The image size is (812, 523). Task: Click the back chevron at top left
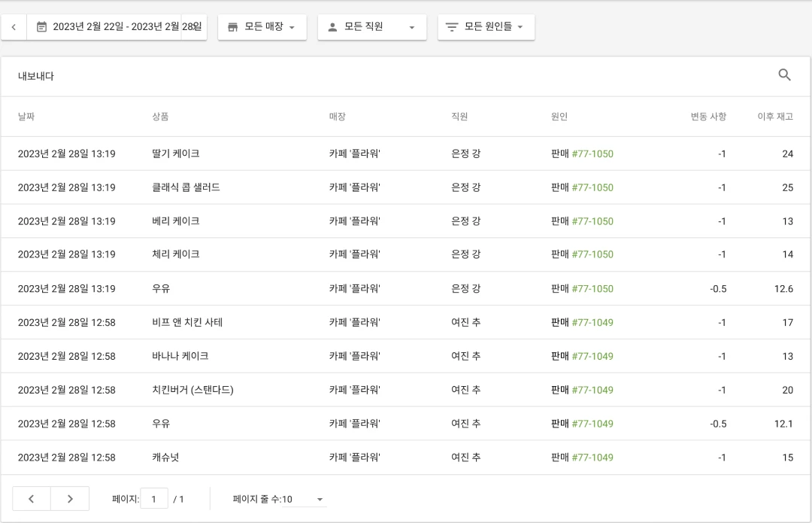click(14, 26)
